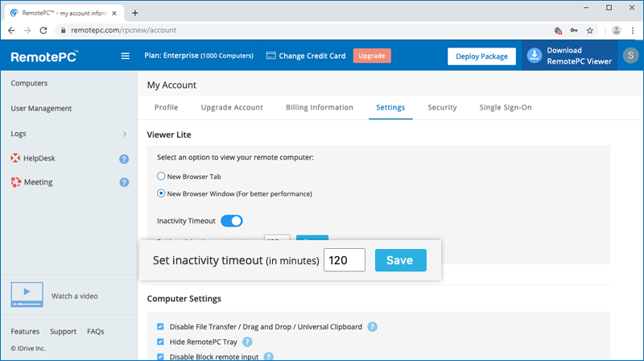Click the RemotePC logo
The width and height of the screenshot is (644, 361).
point(44,56)
